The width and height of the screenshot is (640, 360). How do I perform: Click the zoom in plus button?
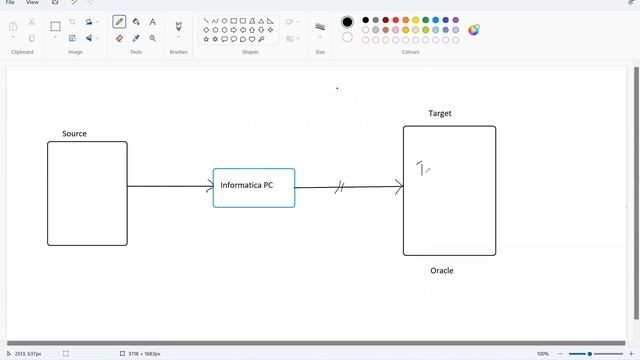click(631, 353)
